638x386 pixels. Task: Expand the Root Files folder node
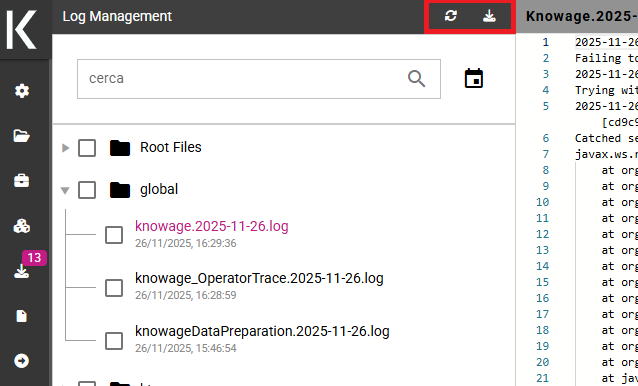[65, 148]
